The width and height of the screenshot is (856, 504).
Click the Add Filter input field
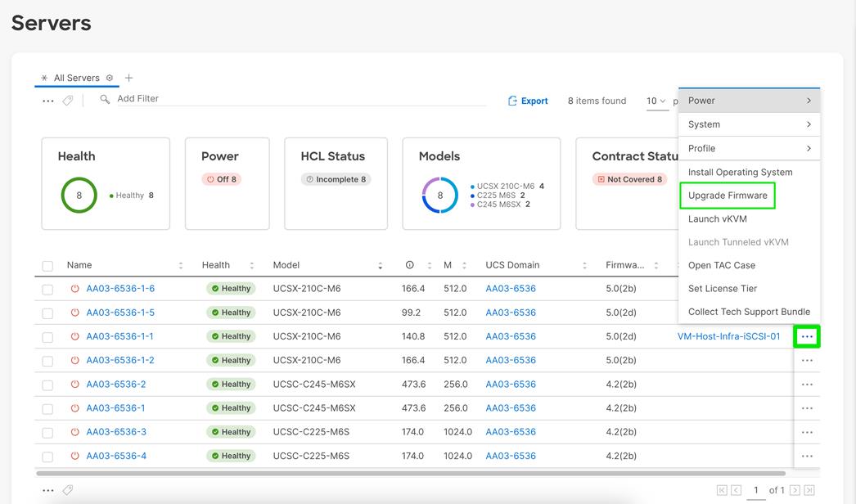pyautogui.click(x=300, y=99)
